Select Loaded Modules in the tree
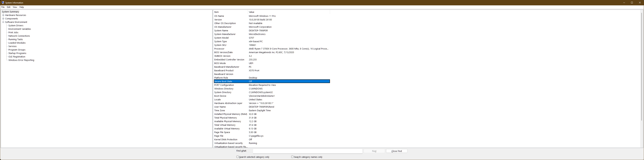The width and height of the screenshot is (644, 160). coord(17,43)
